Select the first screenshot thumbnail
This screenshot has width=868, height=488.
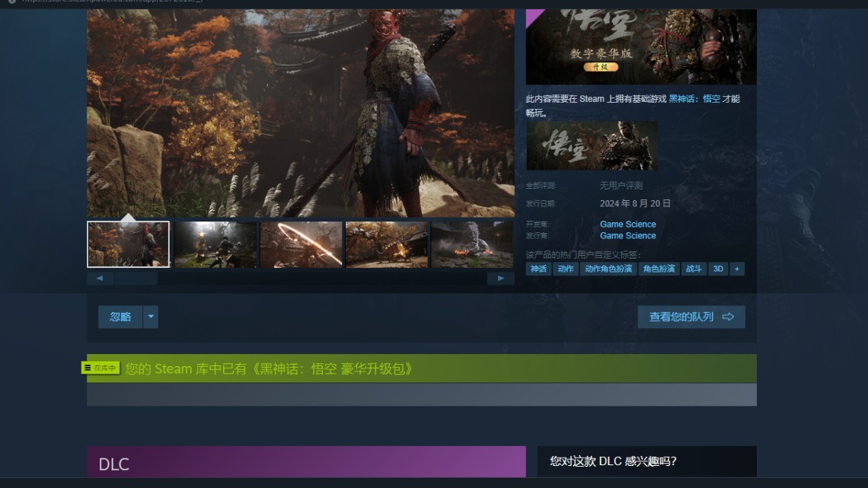click(129, 244)
